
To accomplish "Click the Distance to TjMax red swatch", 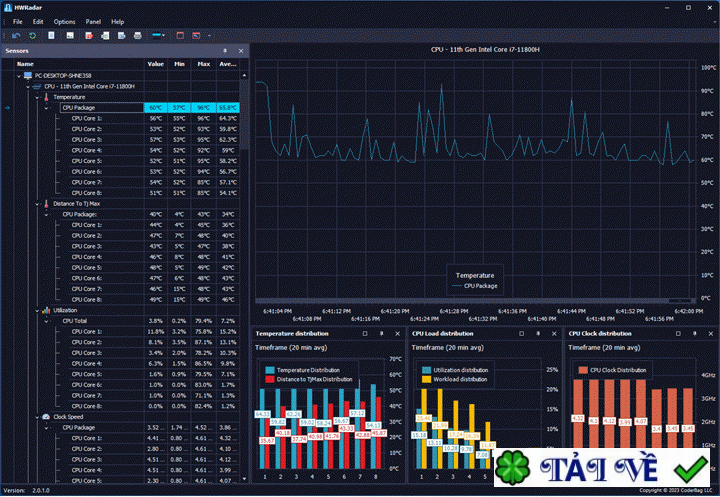I will pos(270,379).
